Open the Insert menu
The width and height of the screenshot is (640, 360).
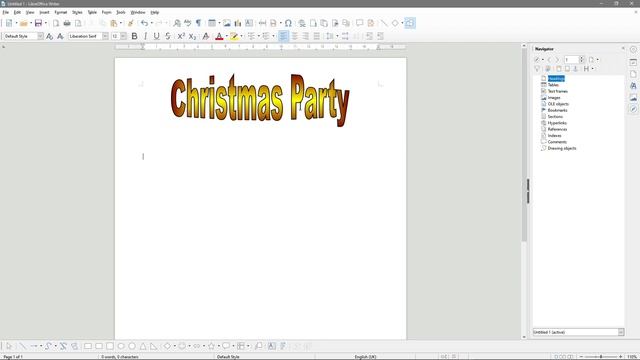click(44, 13)
